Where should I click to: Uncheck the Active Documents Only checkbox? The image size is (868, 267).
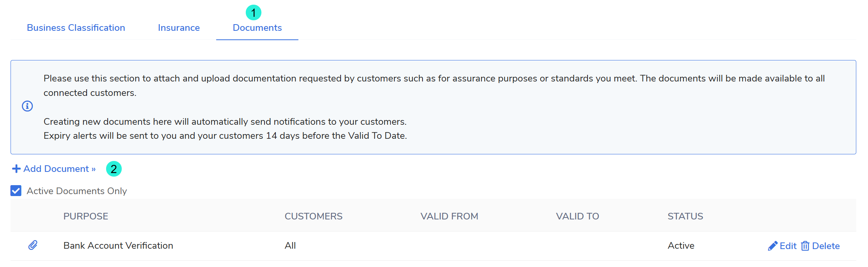[16, 191]
